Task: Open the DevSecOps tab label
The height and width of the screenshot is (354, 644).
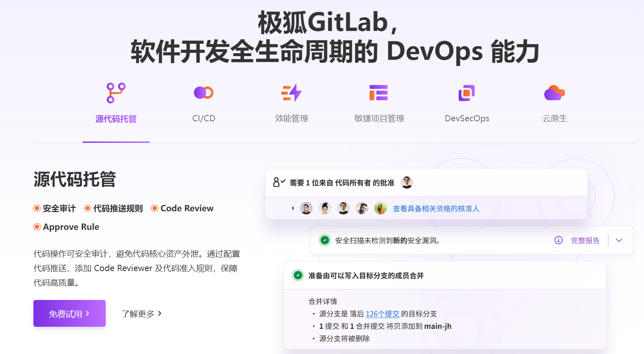Action: pos(467,118)
